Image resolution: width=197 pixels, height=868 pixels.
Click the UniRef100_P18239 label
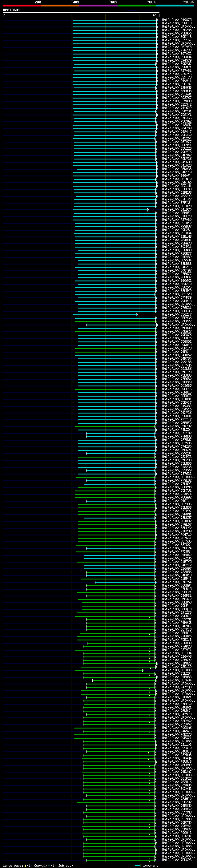point(177,531)
